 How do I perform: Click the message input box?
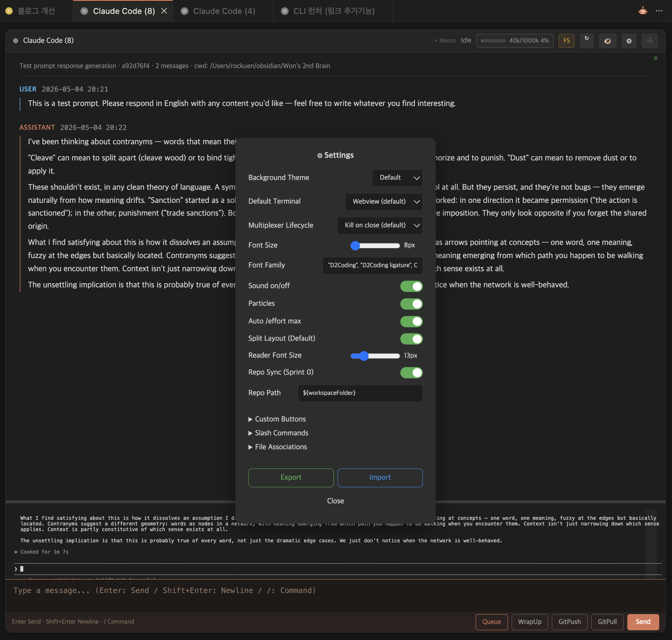336,596
